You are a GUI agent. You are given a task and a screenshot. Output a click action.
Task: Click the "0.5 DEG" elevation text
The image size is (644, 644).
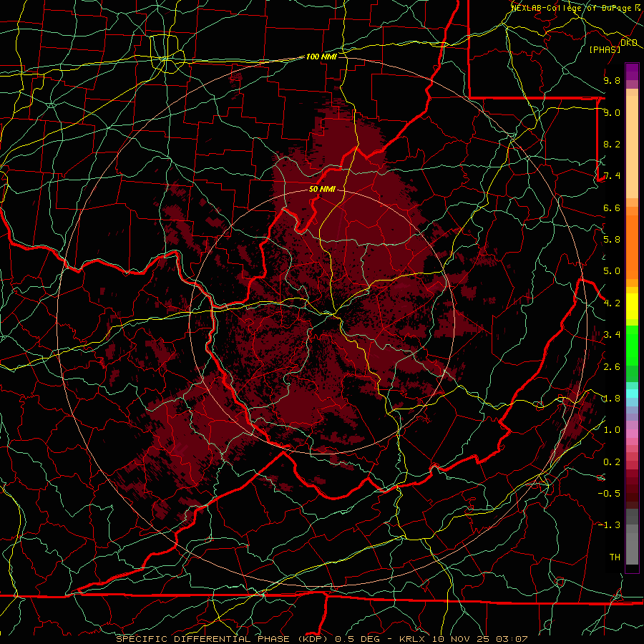coord(358,639)
